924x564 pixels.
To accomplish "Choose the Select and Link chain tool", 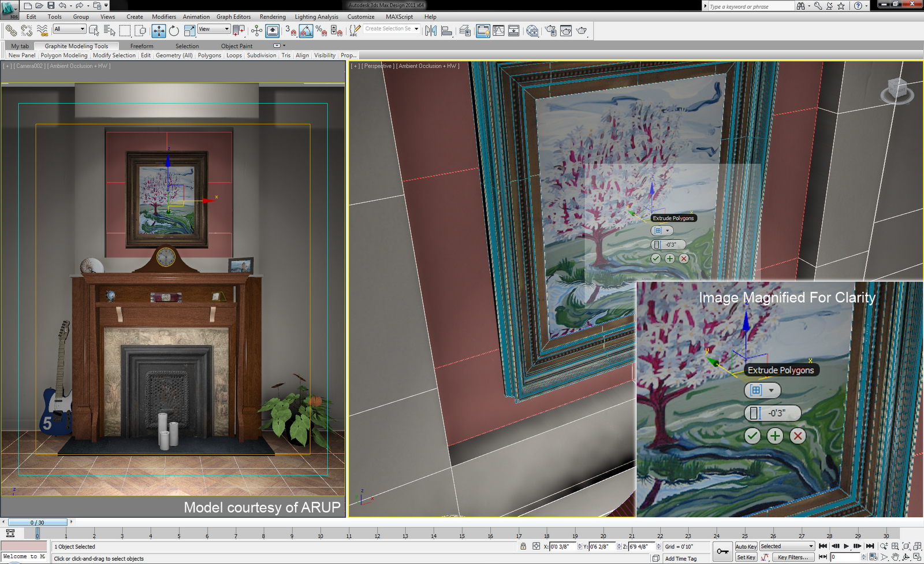I will point(11,30).
